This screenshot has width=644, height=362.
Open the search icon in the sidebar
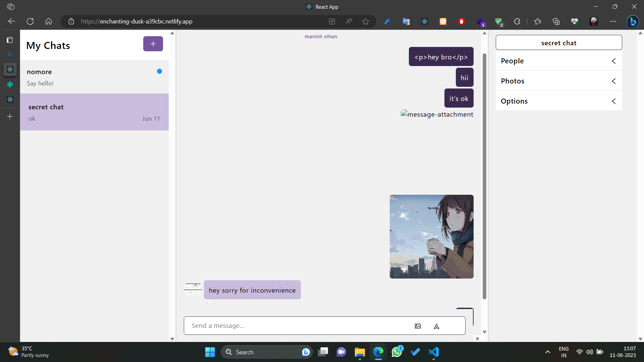pyautogui.click(x=10, y=54)
